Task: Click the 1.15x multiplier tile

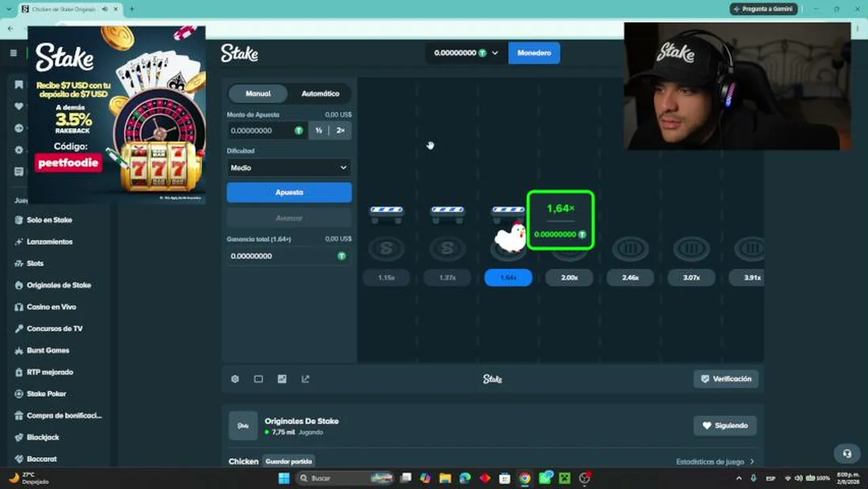Action: pos(386,278)
